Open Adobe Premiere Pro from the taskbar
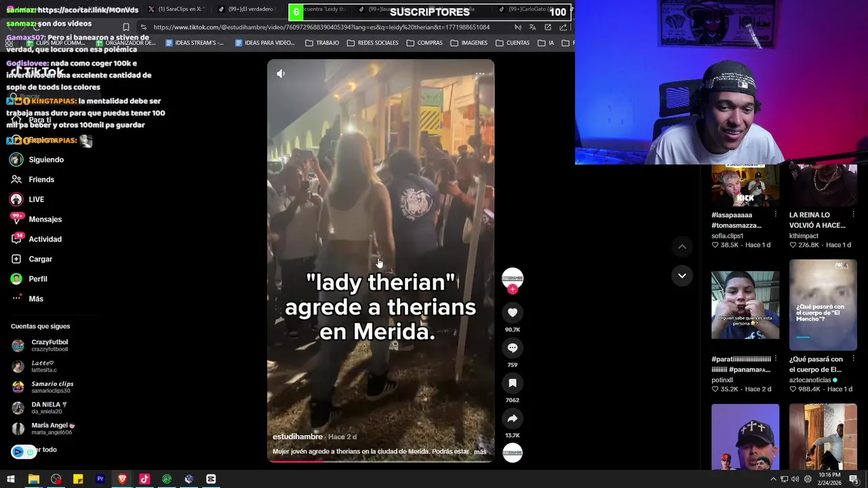The height and width of the screenshot is (488, 868). 100,479
